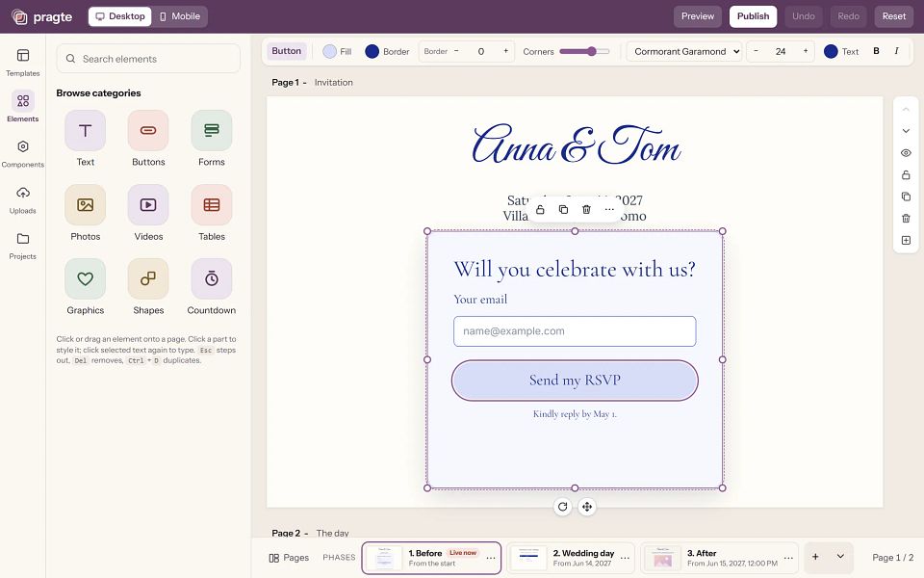
Task: Add a new page from the right rail
Action: [x=907, y=240]
